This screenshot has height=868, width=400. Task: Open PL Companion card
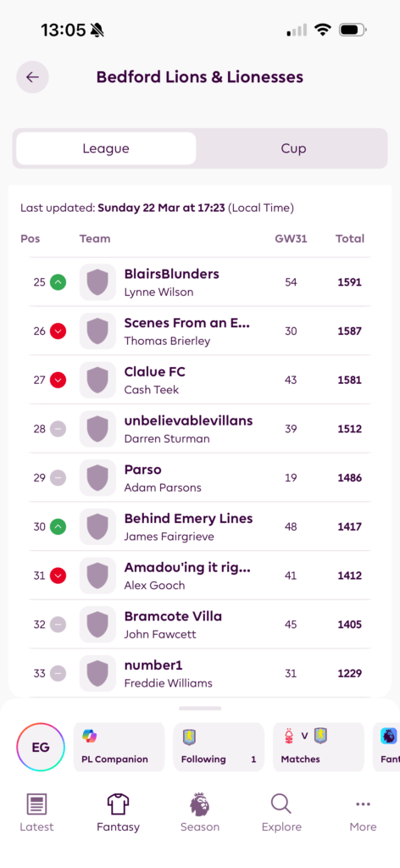point(119,747)
